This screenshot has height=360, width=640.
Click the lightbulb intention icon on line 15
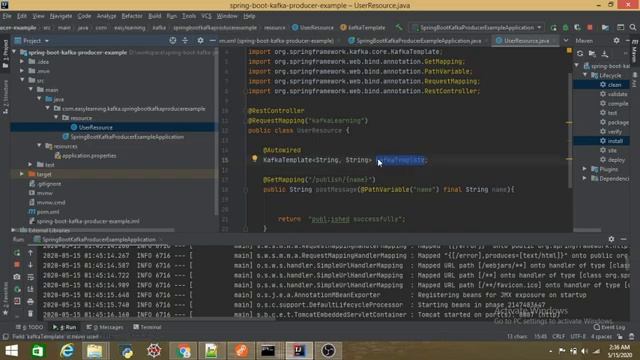(x=254, y=158)
